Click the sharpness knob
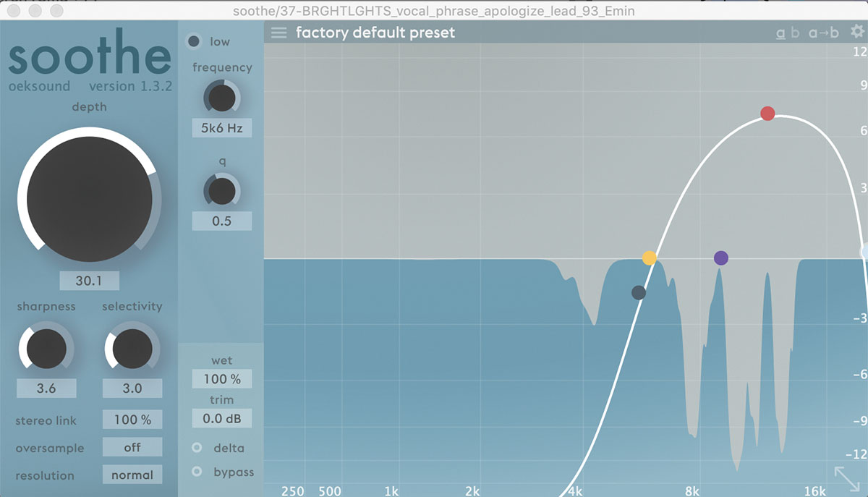The width and height of the screenshot is (868, 497). click(x=46, y=348)
